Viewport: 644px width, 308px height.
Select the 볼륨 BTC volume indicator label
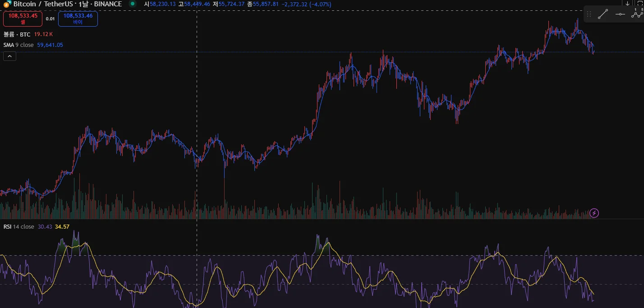click(17, 34)
